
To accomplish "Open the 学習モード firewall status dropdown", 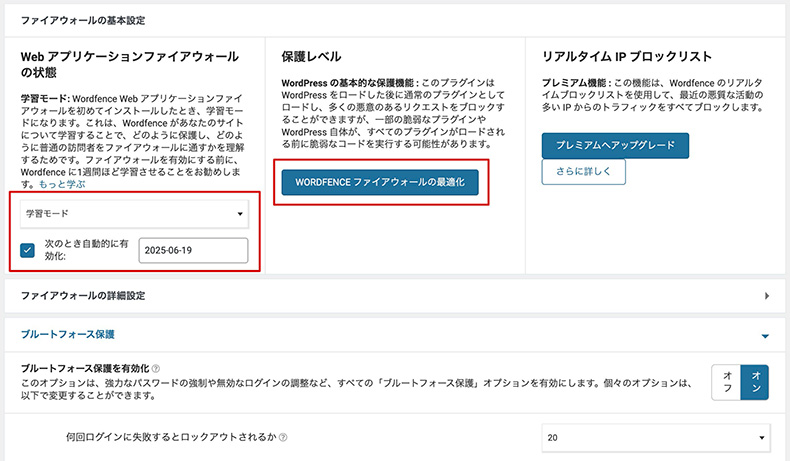I will (x=134, y=214).
